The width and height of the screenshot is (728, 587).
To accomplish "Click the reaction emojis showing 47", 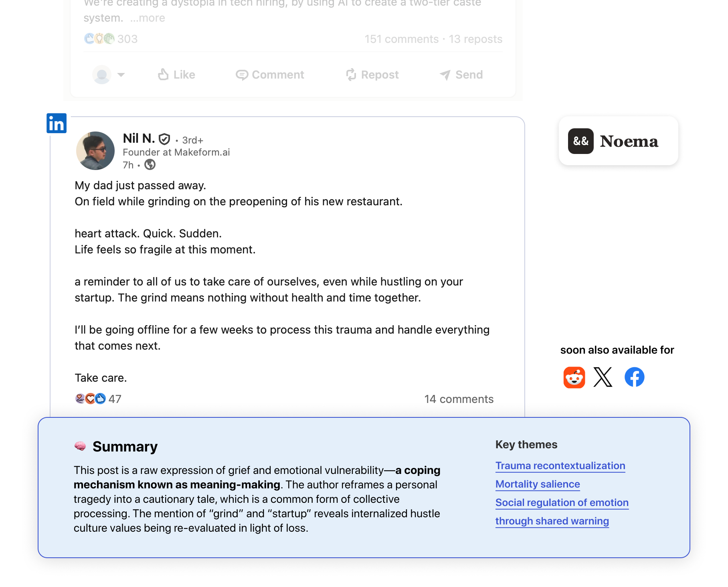I will [x=89, y=399].
